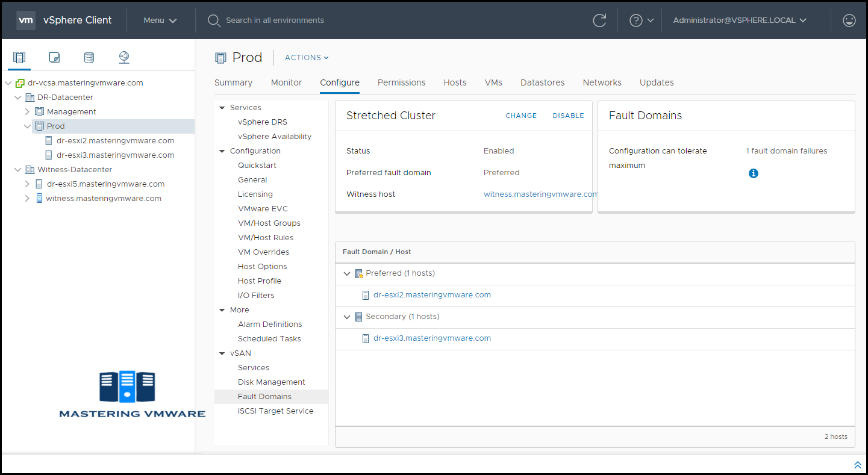Click dr-esxi2 host icon in fault domain table

tap(365, 295)
